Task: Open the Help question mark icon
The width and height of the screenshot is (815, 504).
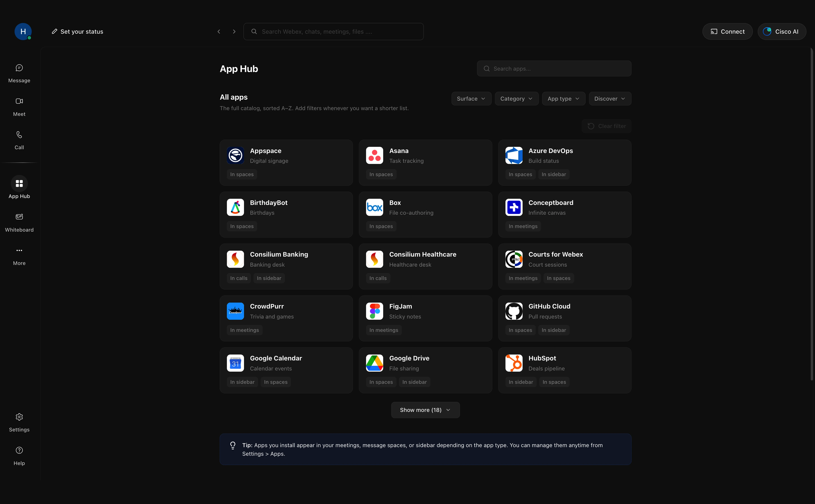Action: [x=19, y=450]
